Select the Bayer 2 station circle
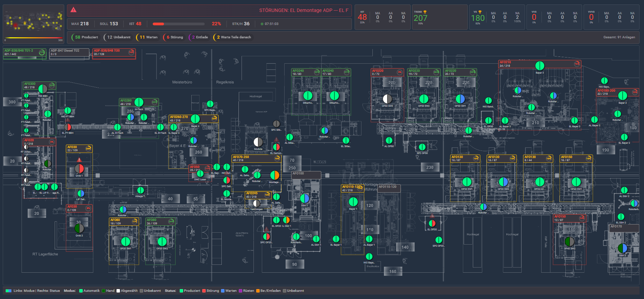The width and height of the screenshot is (644, 299). tap(622, 95)
